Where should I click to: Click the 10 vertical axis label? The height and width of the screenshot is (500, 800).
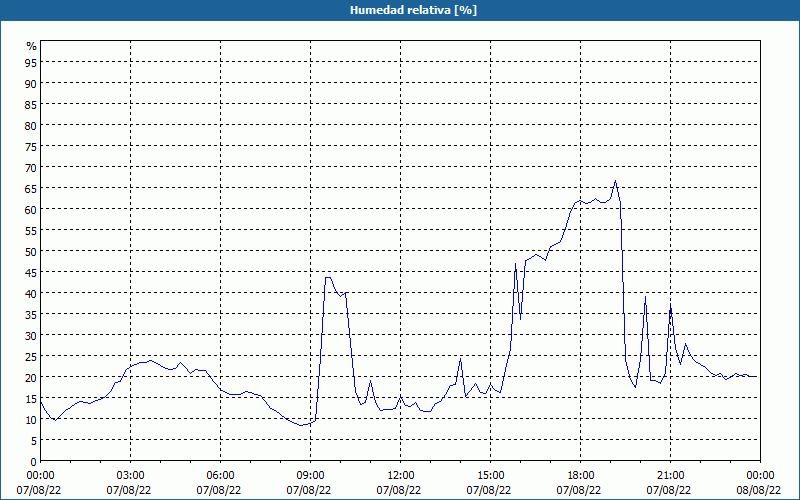(x=31, y=419)
